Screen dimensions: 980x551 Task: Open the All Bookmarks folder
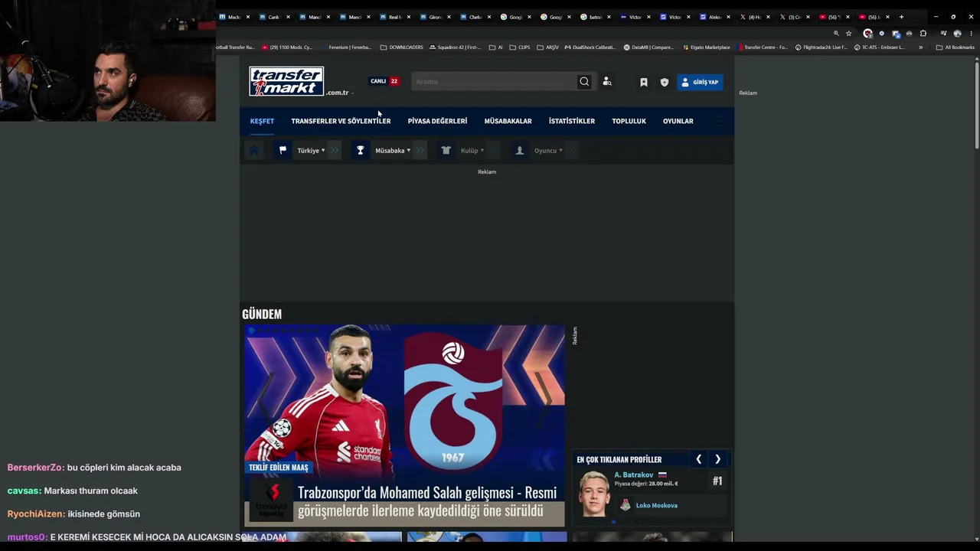(955, 47)
